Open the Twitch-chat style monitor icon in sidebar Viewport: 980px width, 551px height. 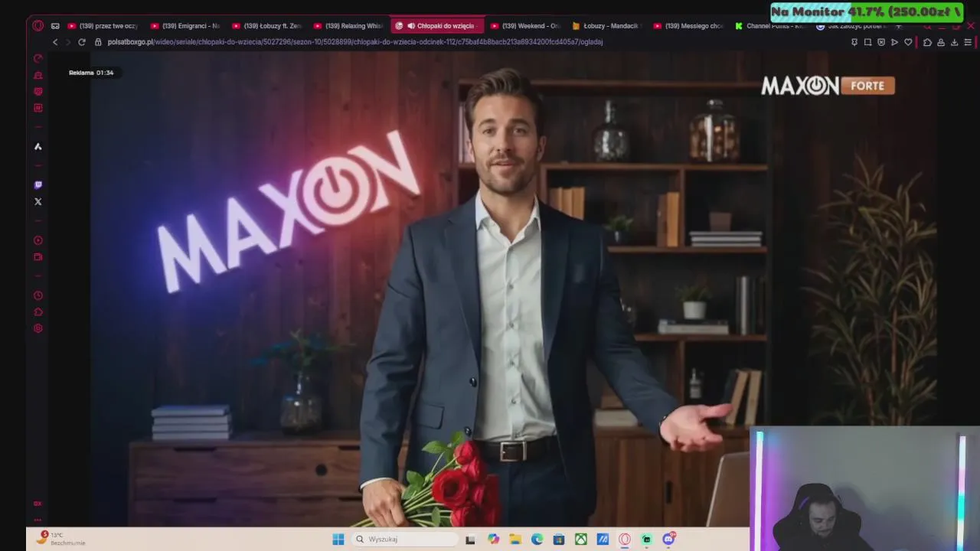tap(38, 91)
